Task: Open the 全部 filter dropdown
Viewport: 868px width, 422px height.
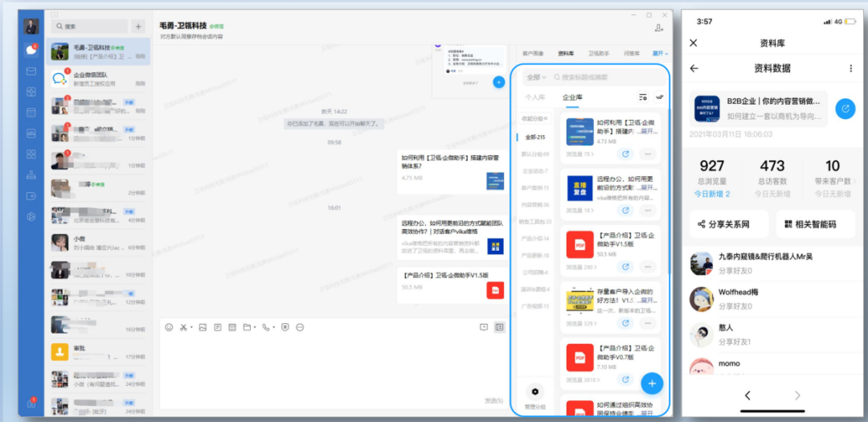Action: click(x=536, y=77)
